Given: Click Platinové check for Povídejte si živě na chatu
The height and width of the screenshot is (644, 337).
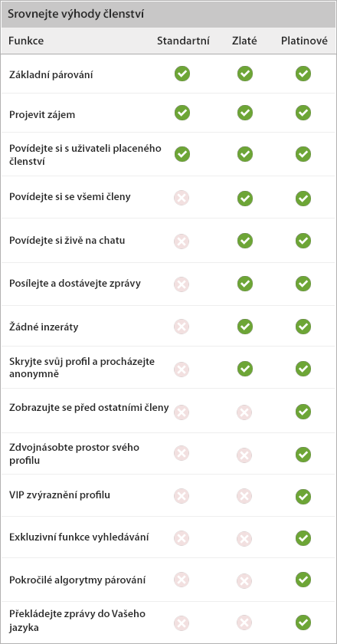Looking at the screenshot, I should pyautogui.click(x=303, y=241).
